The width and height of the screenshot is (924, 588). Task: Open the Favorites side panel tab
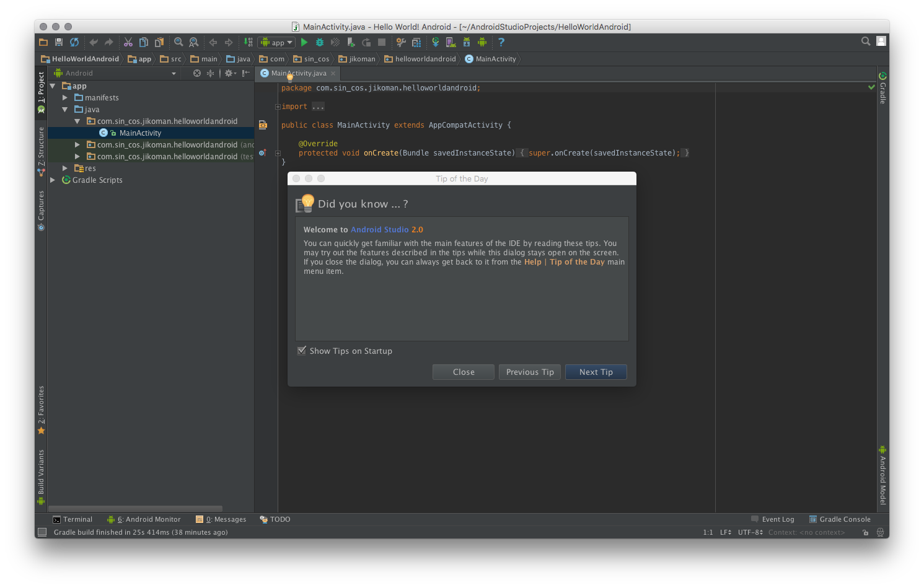pos(41,410)
